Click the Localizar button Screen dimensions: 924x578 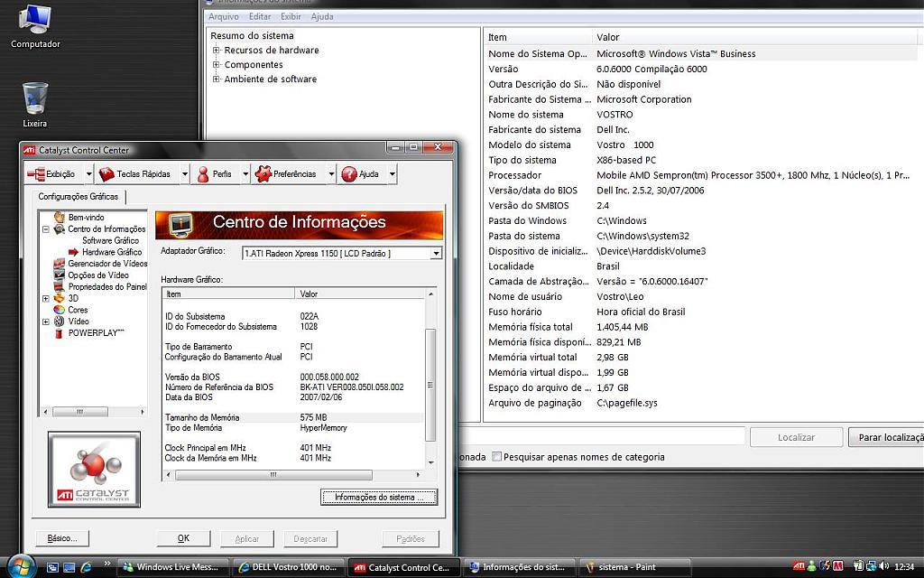tap(796, 437)
